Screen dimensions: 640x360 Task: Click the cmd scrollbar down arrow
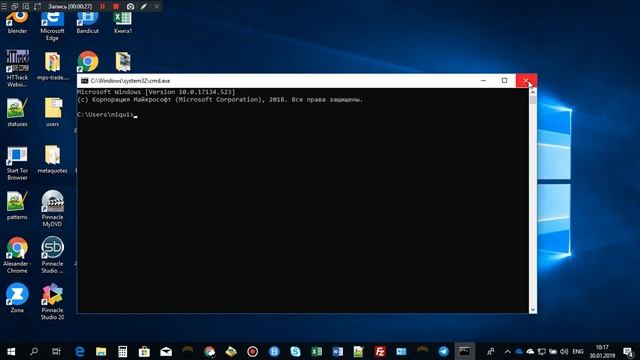point(533,310)
